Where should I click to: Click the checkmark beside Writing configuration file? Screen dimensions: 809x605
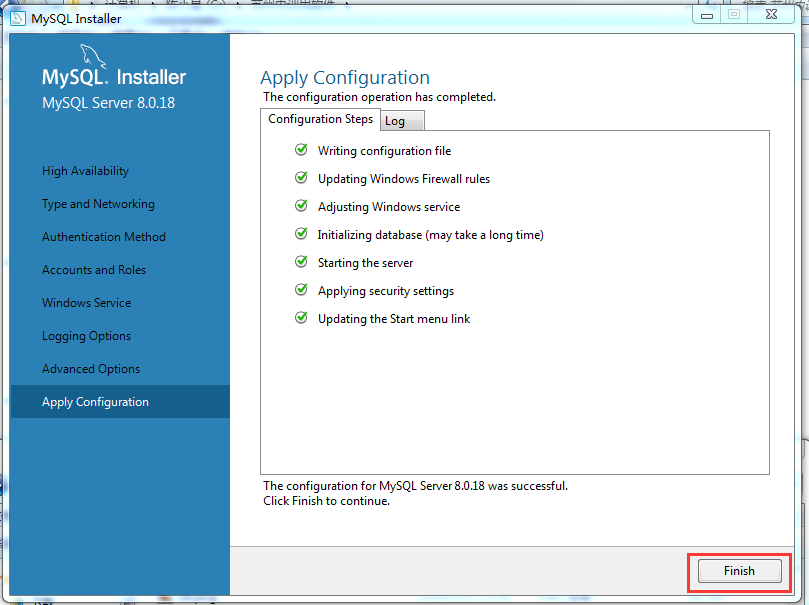pyautogui.click(x=301, y=150)
